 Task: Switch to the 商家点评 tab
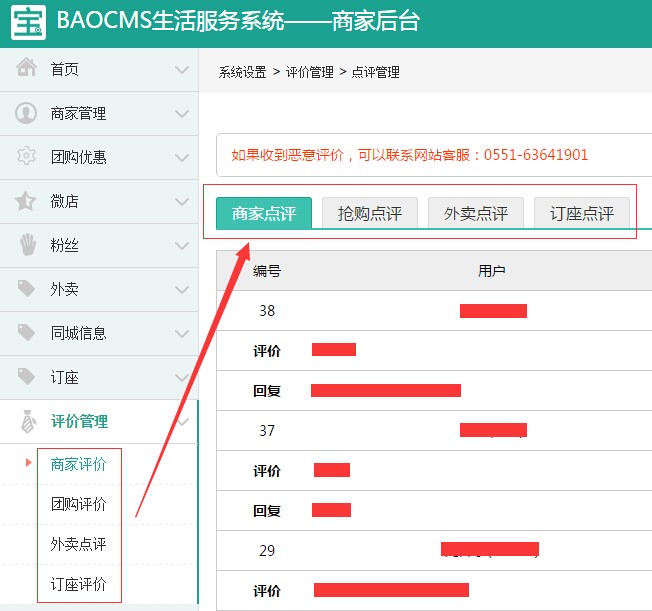(x=264, y=213)
